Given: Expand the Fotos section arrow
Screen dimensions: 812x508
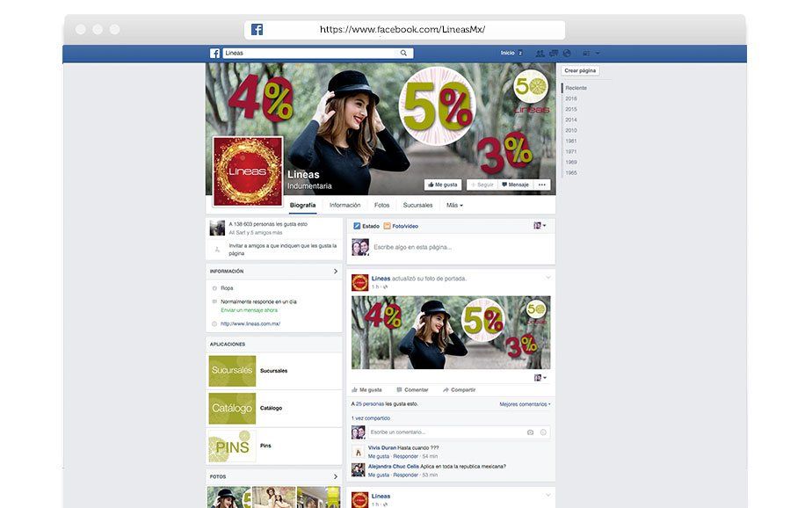Looking at the screenshot, I should point(335,476).
